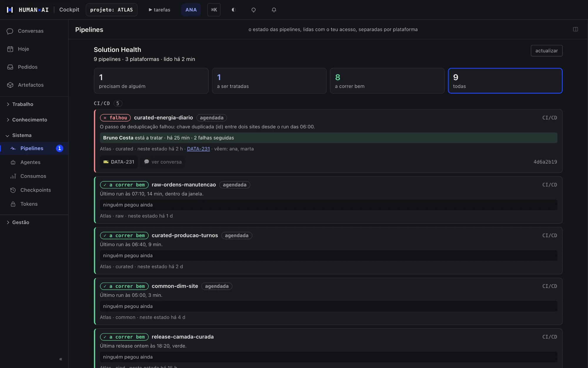Open Checkpoints history page

pos(34,190)
